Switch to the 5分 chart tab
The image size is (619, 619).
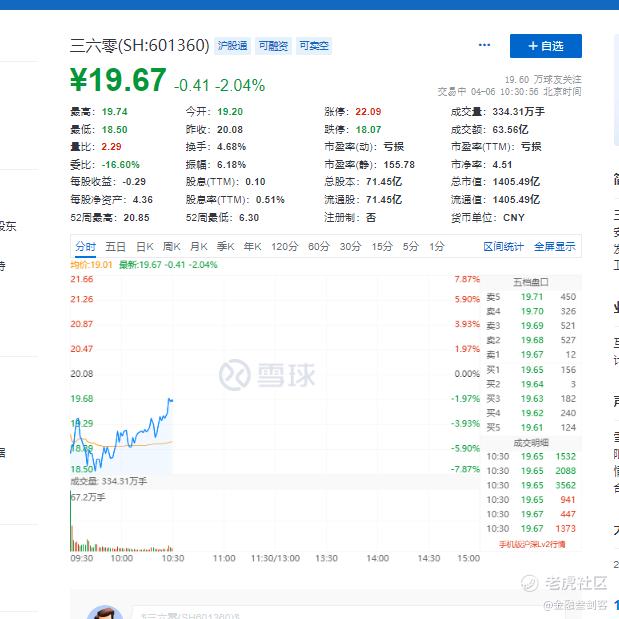(x=411, y=247)
